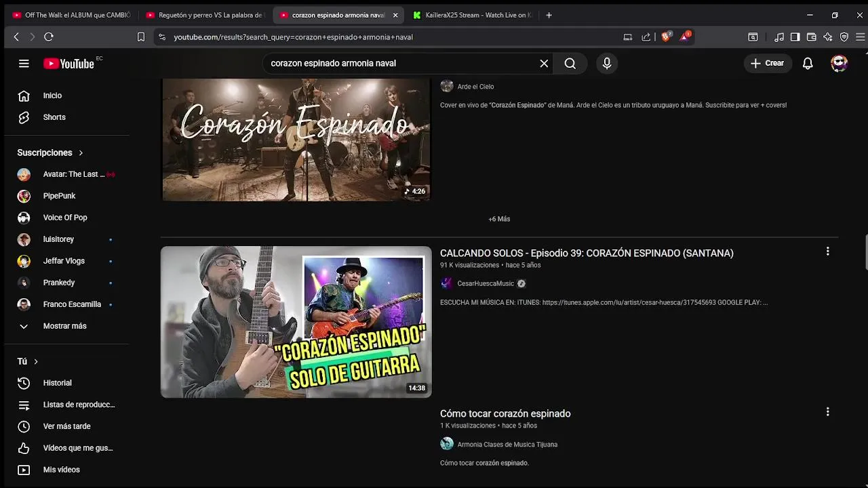Open the browser main menu
868x488 pixels.
(x=861, y=37)
